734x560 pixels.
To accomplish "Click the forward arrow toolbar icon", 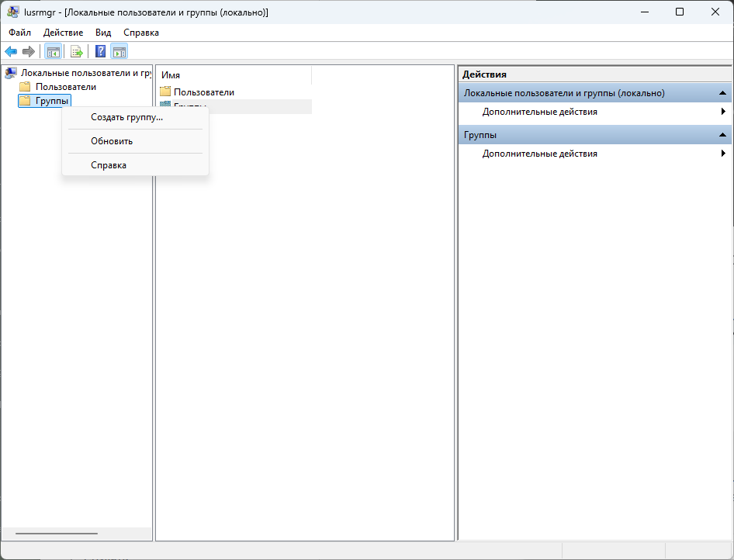I will point(29,51).
